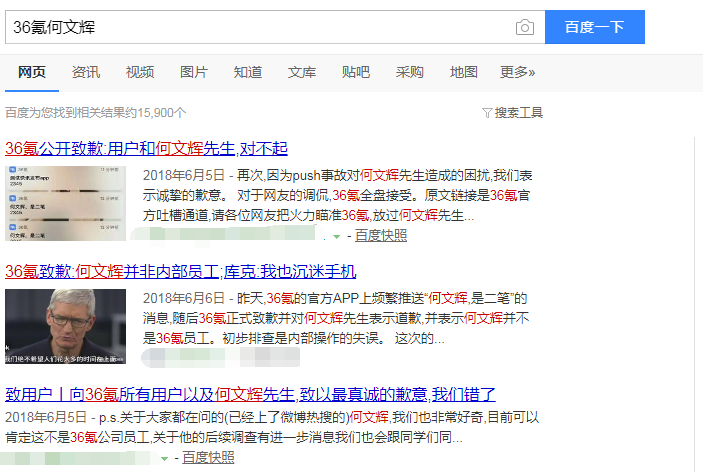Click the snippet mentioning 微博热搜
This screenshot has width=703, height=472.
(x=272, y=427)
